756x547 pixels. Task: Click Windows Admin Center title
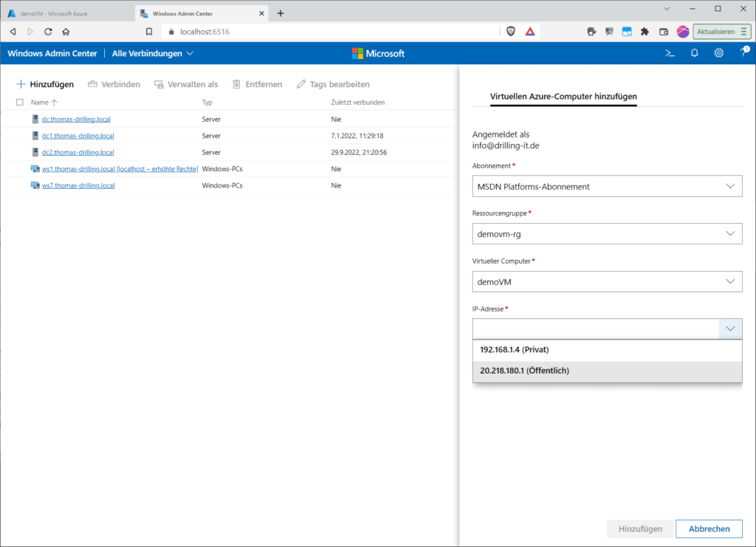click(52, 53)
